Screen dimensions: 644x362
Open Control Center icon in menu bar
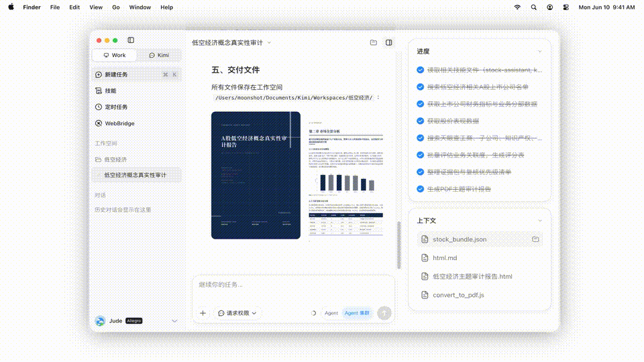(566, 7)
